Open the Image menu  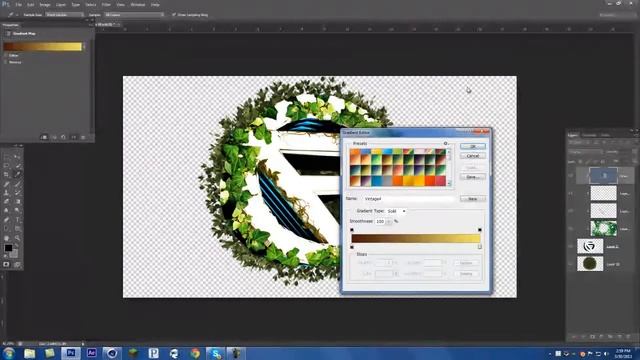[44, 4]
